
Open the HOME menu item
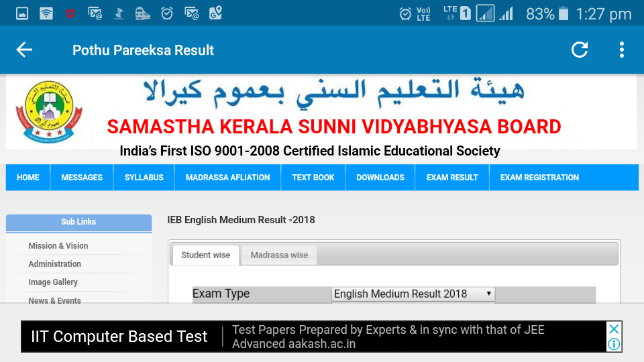[x=28, y=177]
